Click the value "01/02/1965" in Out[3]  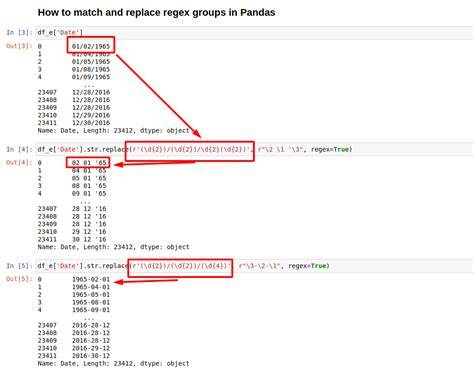click(x=91, y=46)
